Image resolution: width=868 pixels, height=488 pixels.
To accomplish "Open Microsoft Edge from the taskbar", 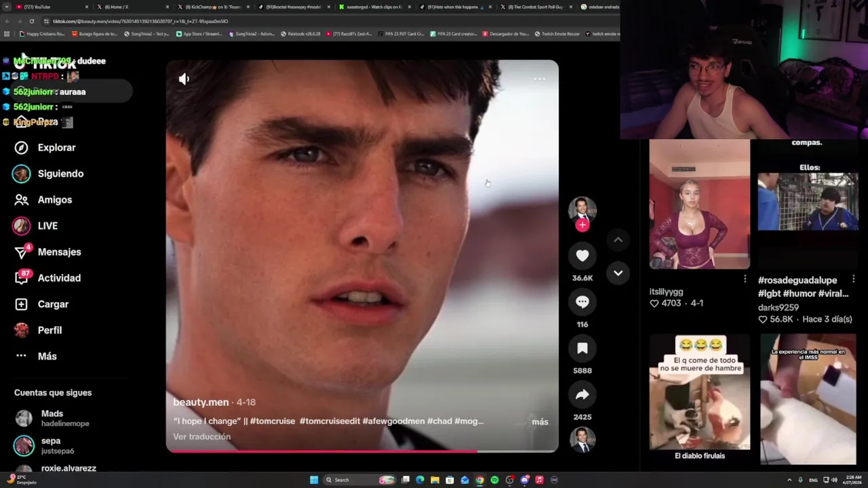I will pos(420,480).
